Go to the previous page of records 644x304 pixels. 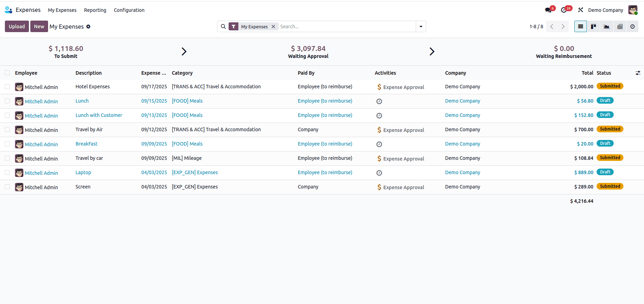point(552,27)
